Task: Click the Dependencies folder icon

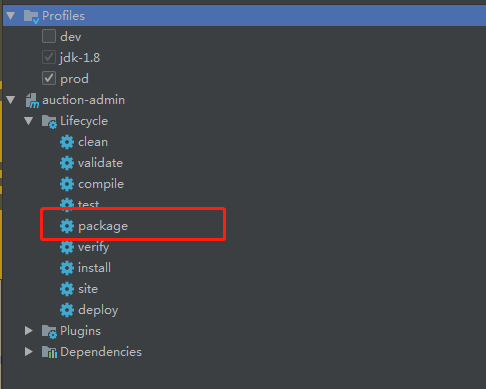Action: point(49,352)
